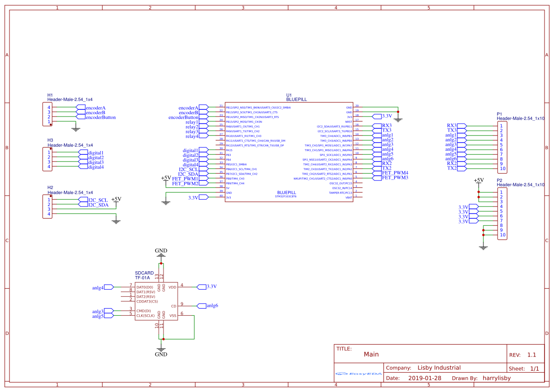Screen dimensions: 554x392
Task: Select the date 2019-01-28 text
Action: tap(424, 378)
